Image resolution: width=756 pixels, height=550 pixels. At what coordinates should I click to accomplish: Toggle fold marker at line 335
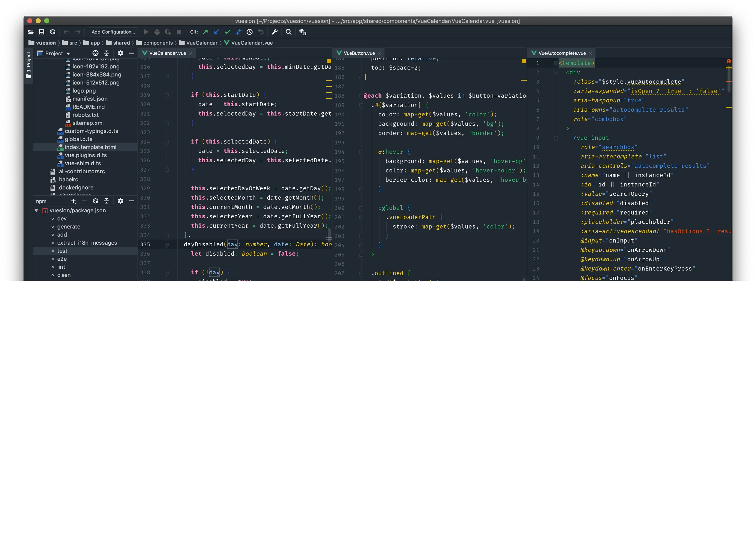(167, 244)
